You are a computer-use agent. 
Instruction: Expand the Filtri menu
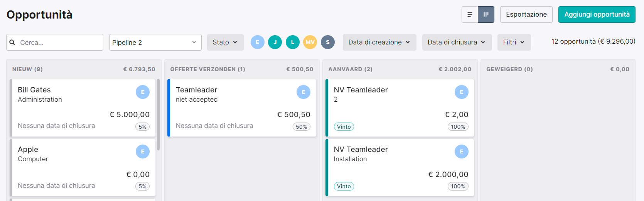tap(514, 42)
